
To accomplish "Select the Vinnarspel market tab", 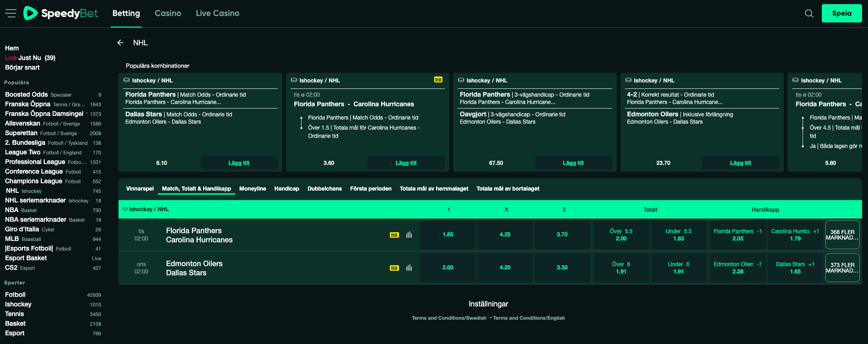I will pos(140,189).
